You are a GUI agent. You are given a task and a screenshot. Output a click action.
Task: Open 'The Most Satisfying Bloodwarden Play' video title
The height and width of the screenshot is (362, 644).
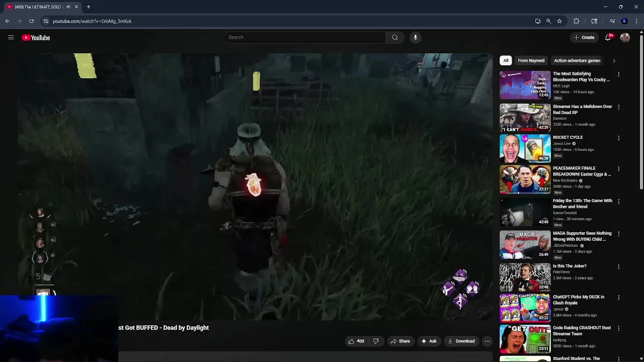tap(581, 77)
